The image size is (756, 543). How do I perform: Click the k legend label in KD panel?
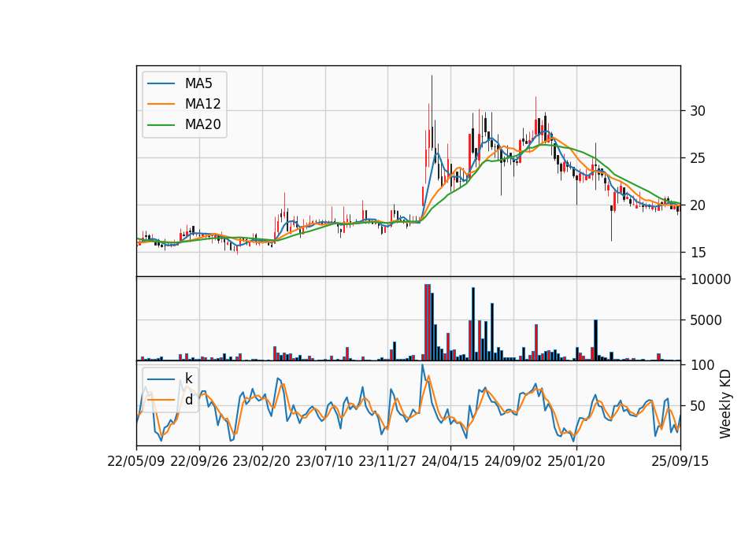pos(188,379)
